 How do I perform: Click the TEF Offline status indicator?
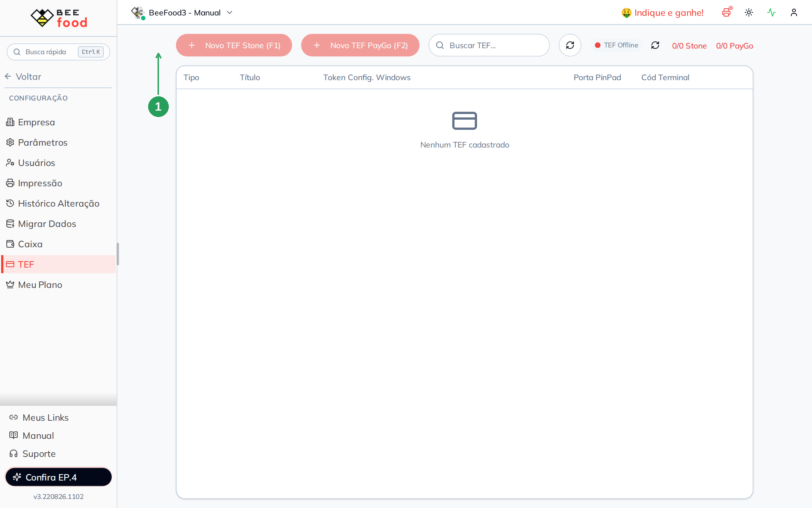617,45
